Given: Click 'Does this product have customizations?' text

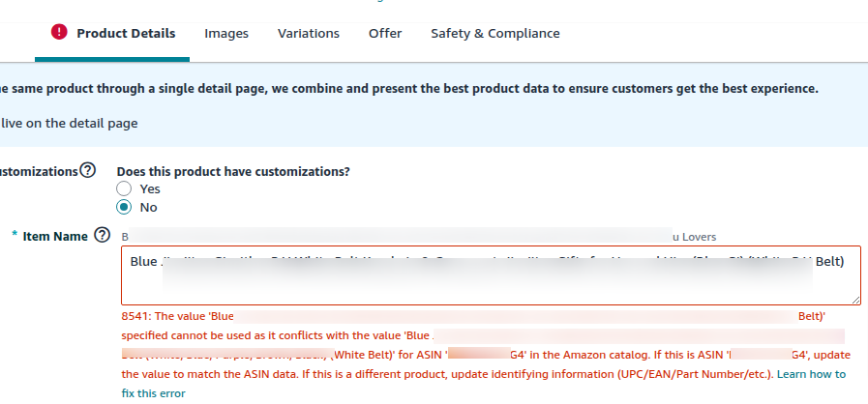Looking at the screenshot, I should (233, 171).
